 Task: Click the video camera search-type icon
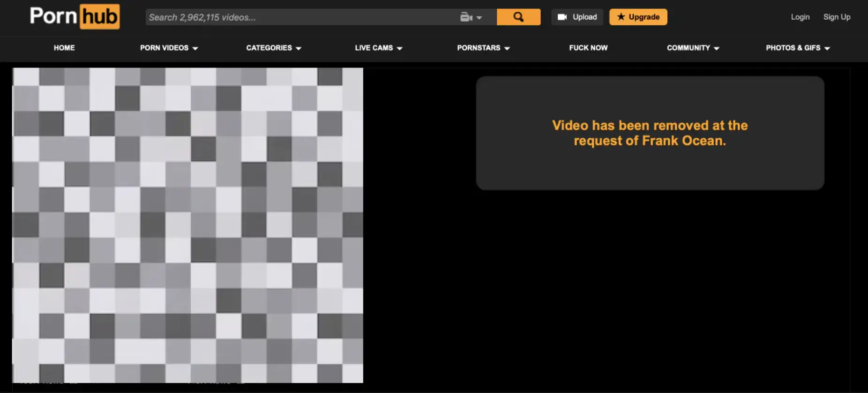point(466,17)
